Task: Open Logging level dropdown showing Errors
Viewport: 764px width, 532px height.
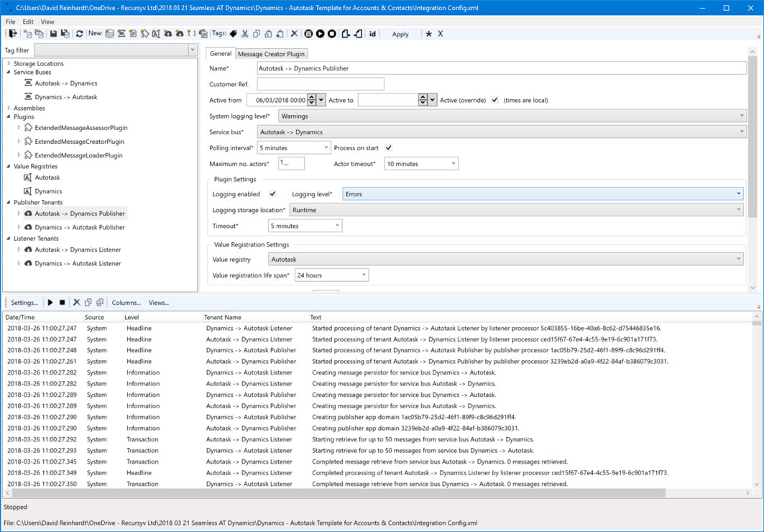Action: click(543, 194)
